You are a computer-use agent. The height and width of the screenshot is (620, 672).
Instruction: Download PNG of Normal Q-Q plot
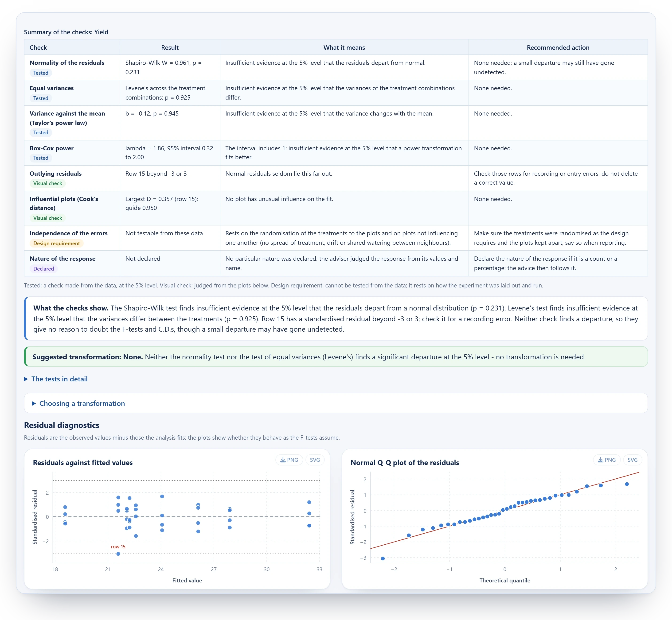click(606, 460)
